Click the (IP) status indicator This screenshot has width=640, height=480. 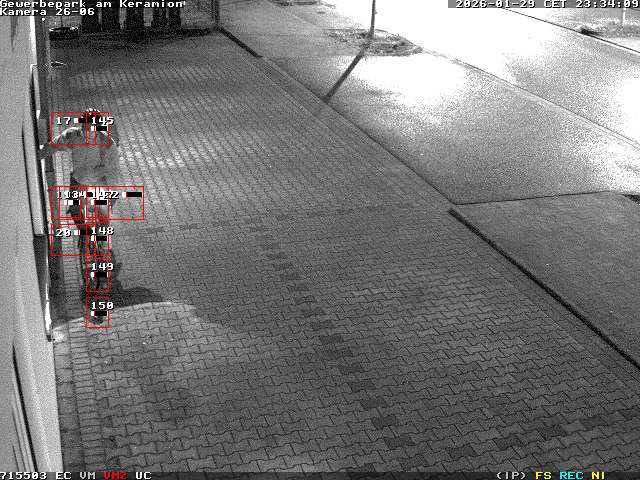point(511,475)
